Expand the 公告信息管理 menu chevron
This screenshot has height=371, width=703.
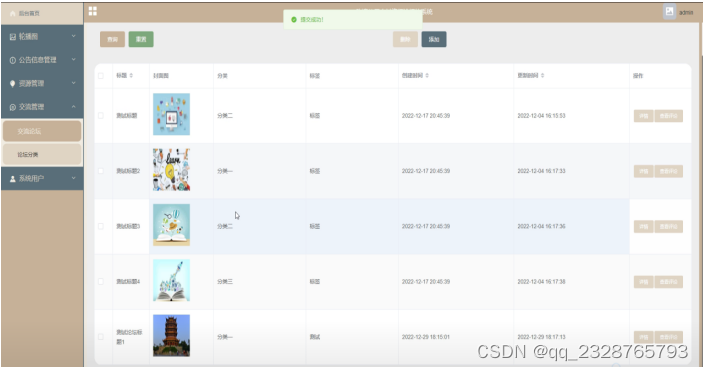74,60
